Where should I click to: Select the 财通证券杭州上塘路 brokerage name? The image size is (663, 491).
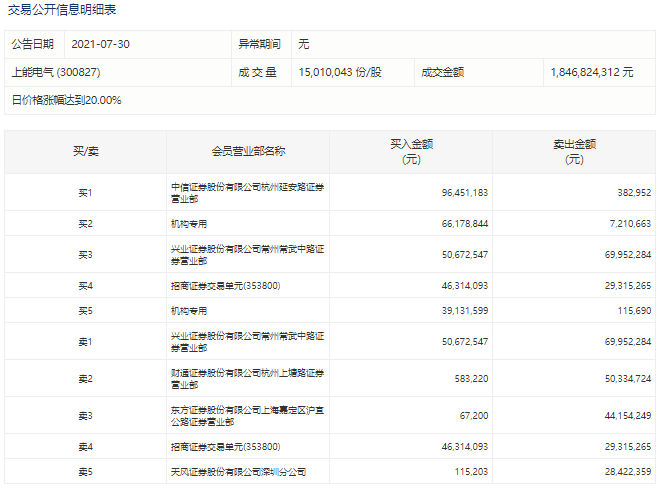coord(247,378)
